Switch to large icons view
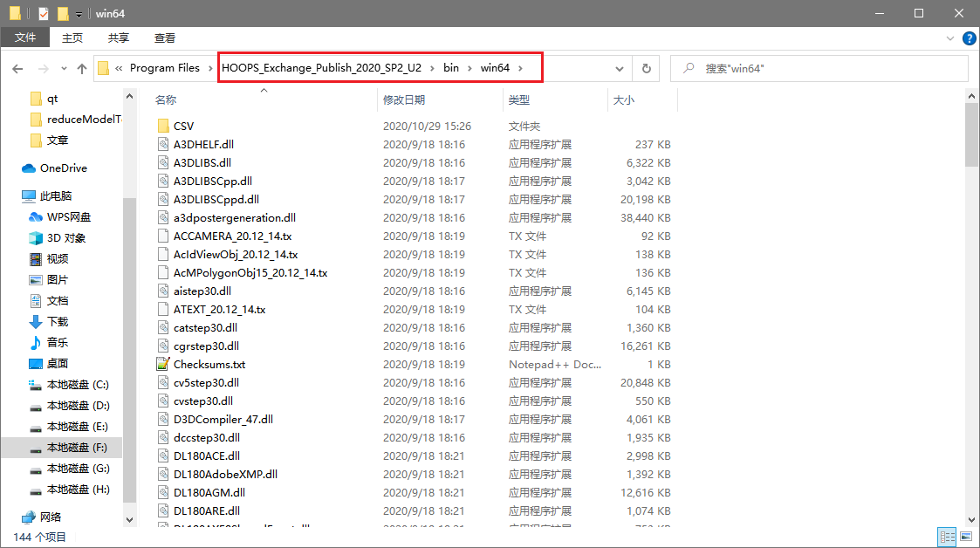The width and height of the screenshot is (980, 548). click(966, 537)
